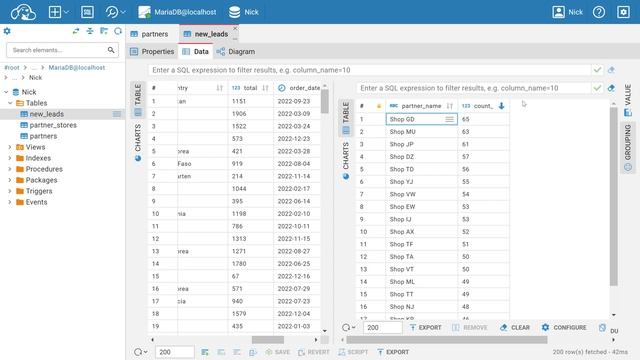Expand the Views folder
The width and height of the screenshot is (640, 360).
[10, 147]
